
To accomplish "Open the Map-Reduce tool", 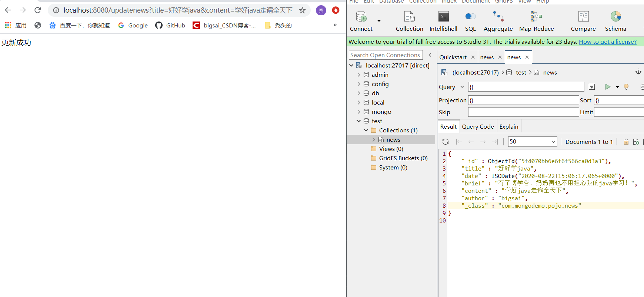I will (x=536, y=21).
